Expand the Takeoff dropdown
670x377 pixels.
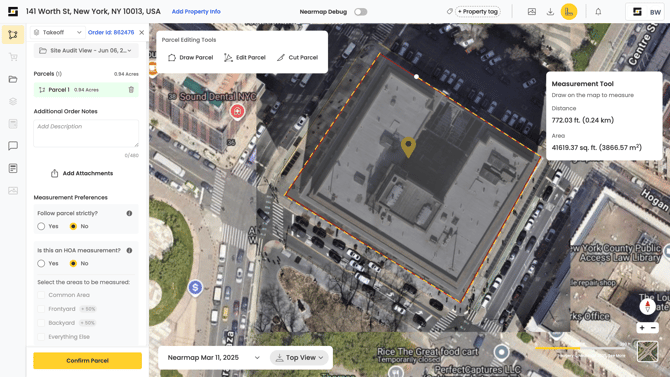[x=58, y=32]
